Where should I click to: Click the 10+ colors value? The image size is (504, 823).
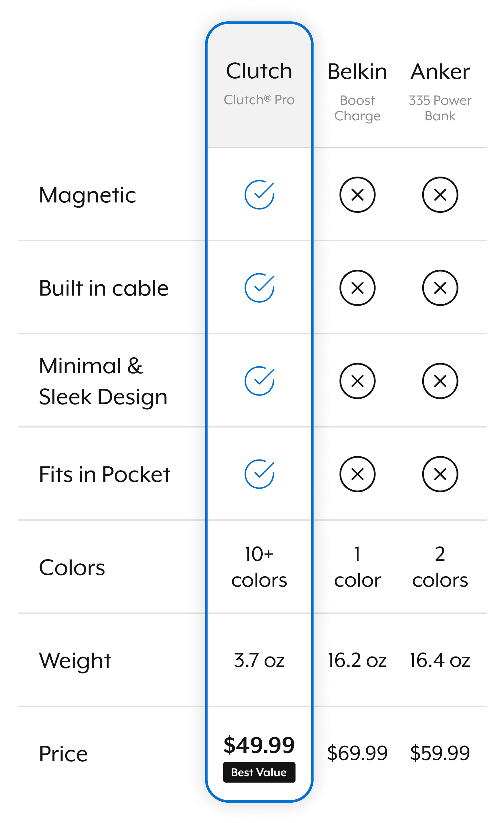tap(259, 567)
